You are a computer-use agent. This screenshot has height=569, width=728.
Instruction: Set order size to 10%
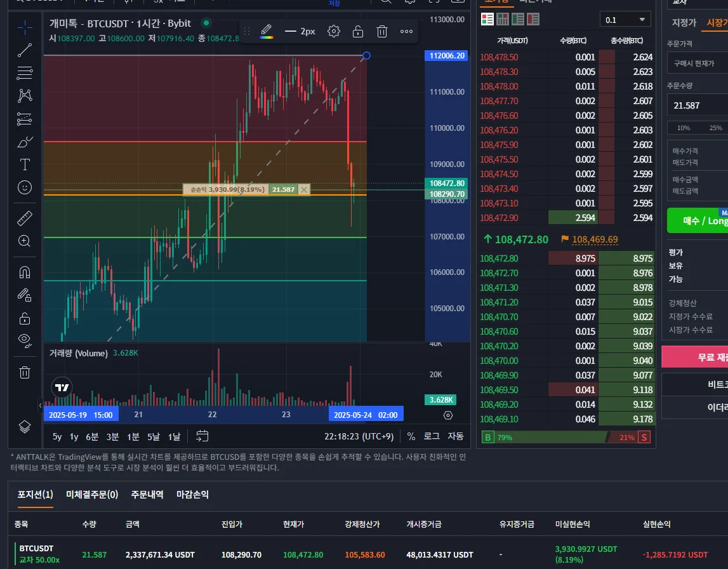[x=684, y=128]
